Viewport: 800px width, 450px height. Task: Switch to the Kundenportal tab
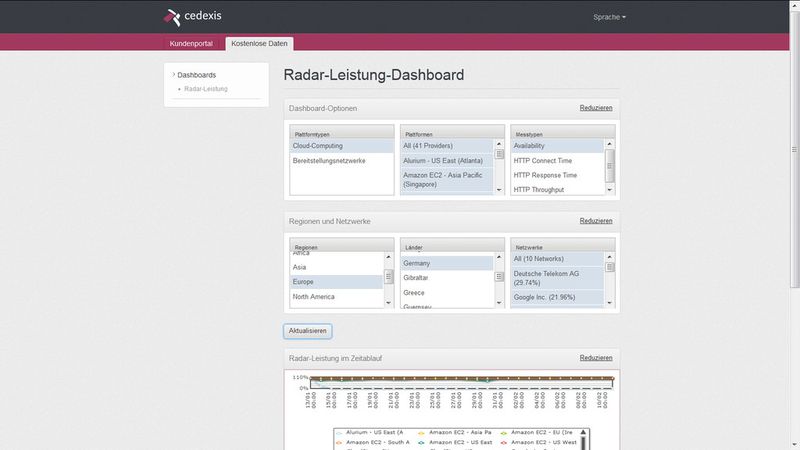(191, 43)
